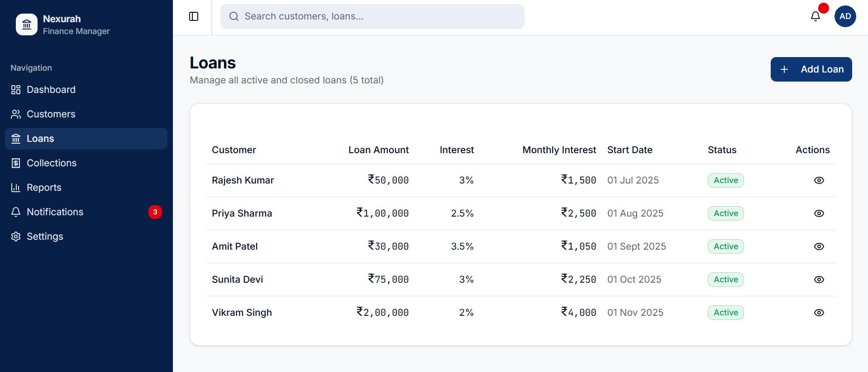The image size is (868, 372).
Task: Focus the Search customers, loans field
Action: (372, 16)
